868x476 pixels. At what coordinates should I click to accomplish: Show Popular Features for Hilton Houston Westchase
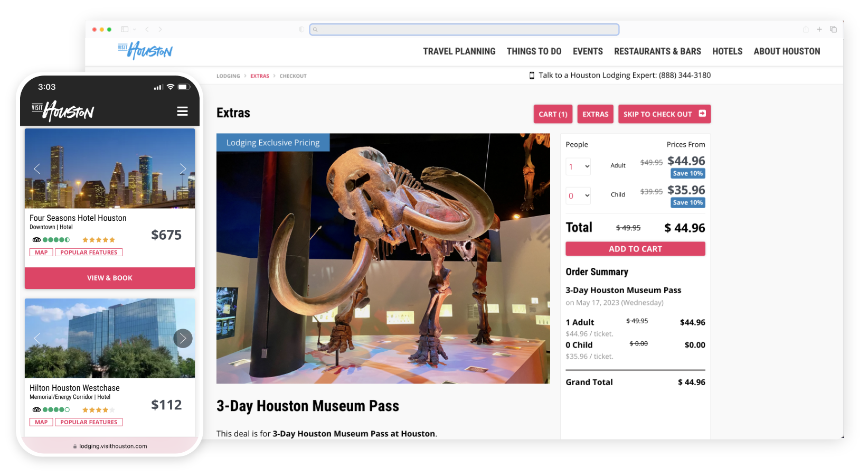click(89, 422)
